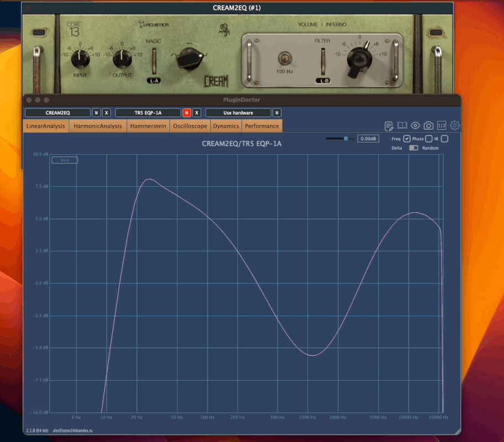504x442 pixels.
Task: Click the Acustica logo on CREAM2EQ
Action: pyautogui.click(x=153, y=24)
